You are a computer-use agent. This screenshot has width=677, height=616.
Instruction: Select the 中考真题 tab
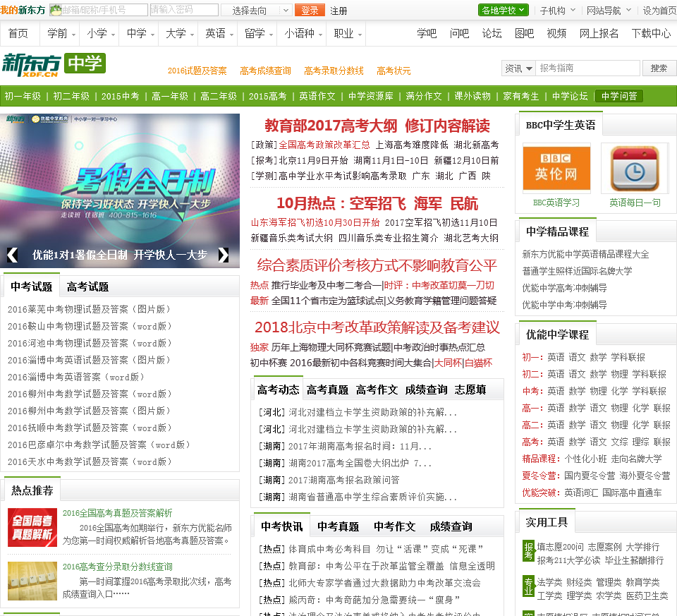338,526
